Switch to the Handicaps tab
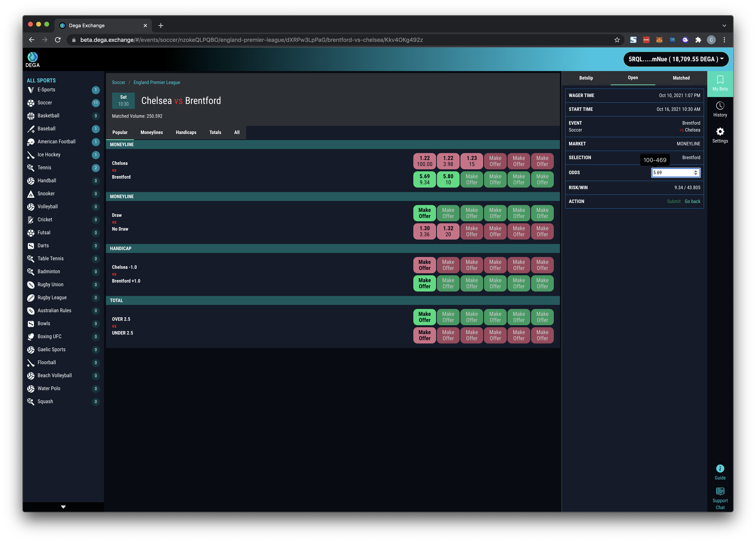Image resolution: width=756 pixels, height=542 pixels. point(186,132)
